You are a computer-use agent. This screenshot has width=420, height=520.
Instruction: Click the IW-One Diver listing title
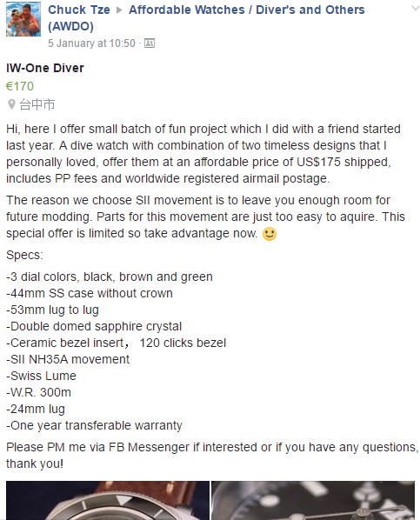click(45, 68)
